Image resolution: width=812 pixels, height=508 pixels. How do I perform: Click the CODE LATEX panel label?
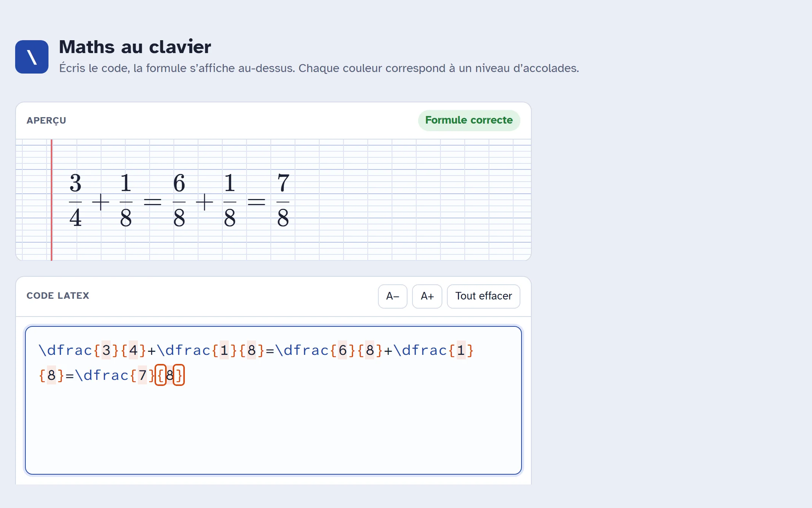pyautogui.click(x=58, y=296)
